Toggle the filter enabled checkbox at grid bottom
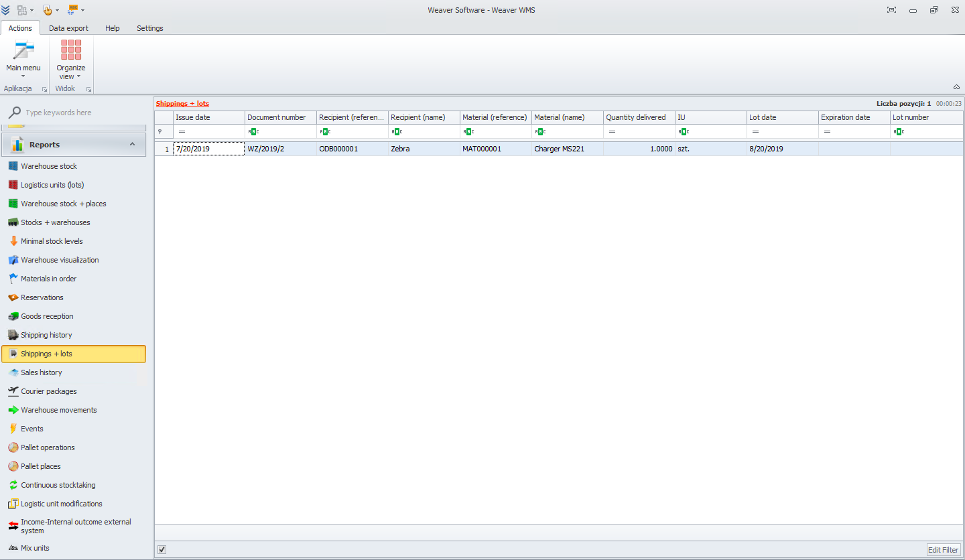Image resolution: width=965 pixels, height=560 pixels. tap(162, 550)
